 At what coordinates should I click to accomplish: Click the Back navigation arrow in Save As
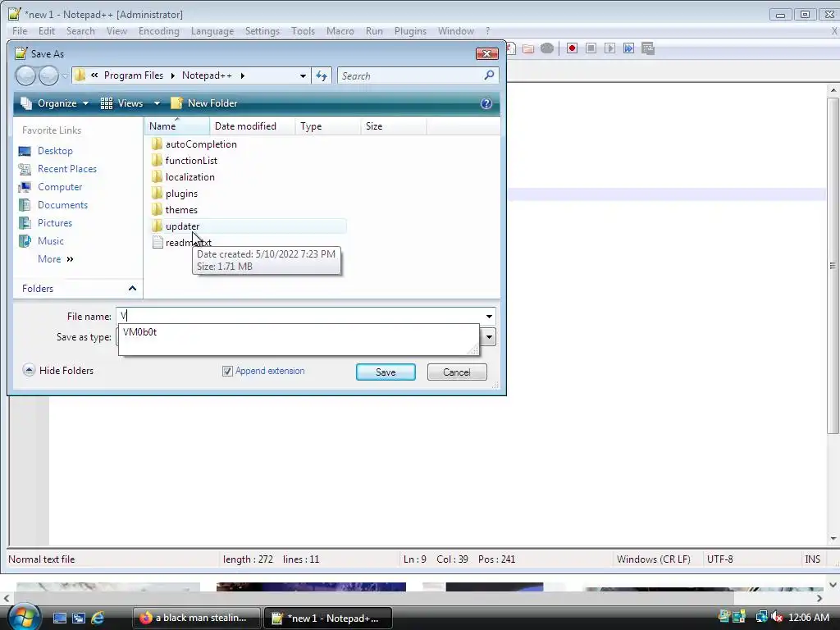click(x=25, y=75)
